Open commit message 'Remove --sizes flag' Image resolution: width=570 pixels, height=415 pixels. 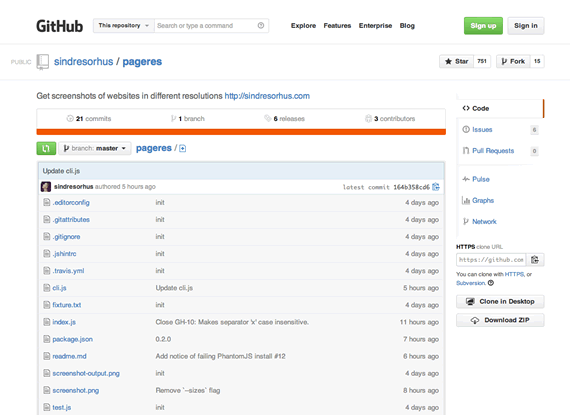188,390
